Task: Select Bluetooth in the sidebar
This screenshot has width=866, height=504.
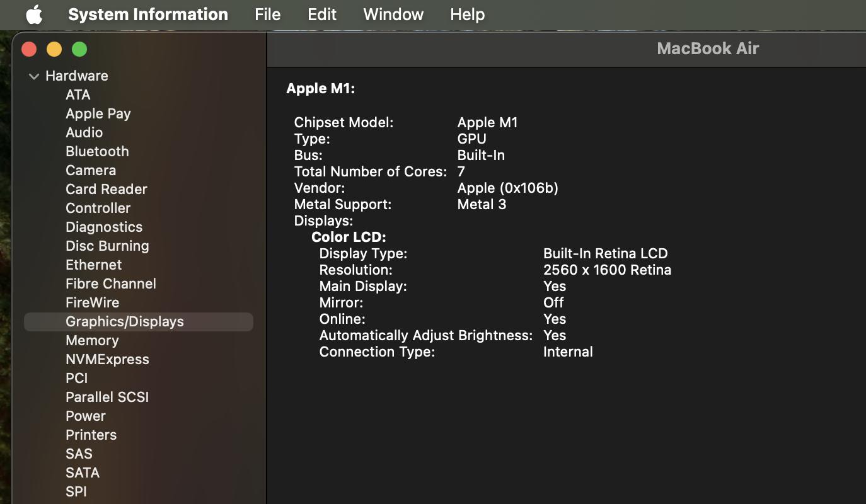Action: pyautogui.click(x=97, y=151)
